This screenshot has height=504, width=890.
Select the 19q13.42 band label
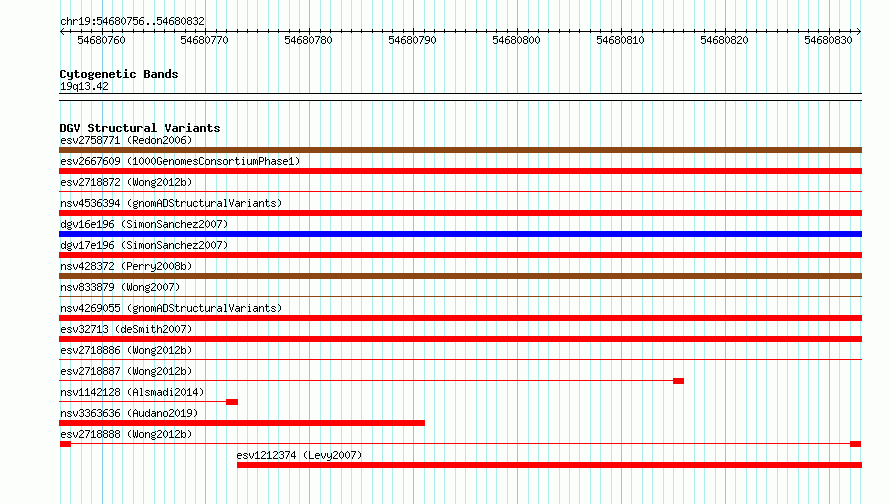click(84, 86)
